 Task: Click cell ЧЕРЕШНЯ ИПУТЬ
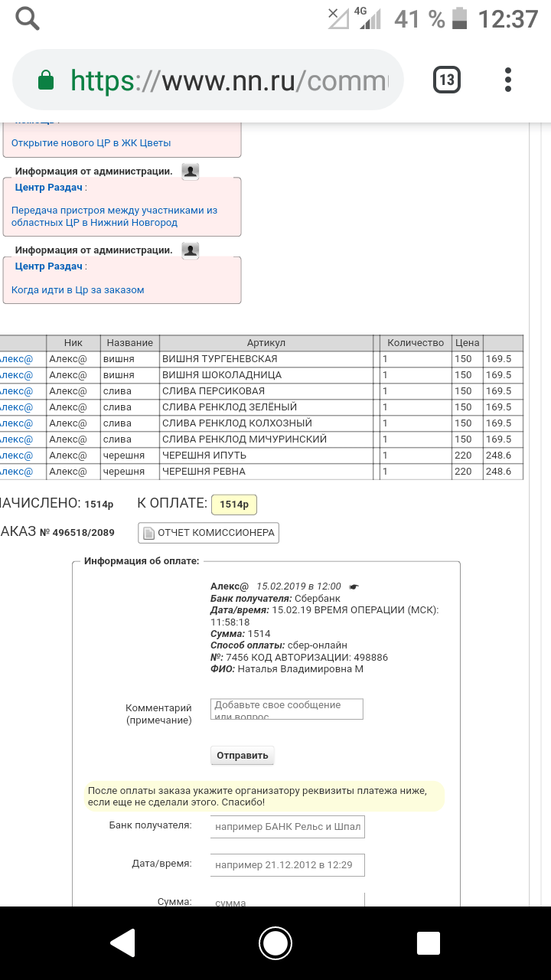266,456
